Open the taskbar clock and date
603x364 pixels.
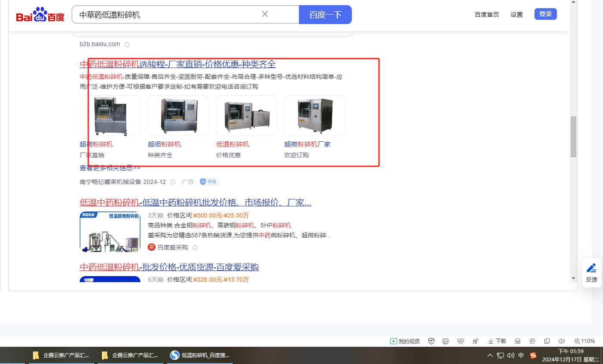coord(571,355)
